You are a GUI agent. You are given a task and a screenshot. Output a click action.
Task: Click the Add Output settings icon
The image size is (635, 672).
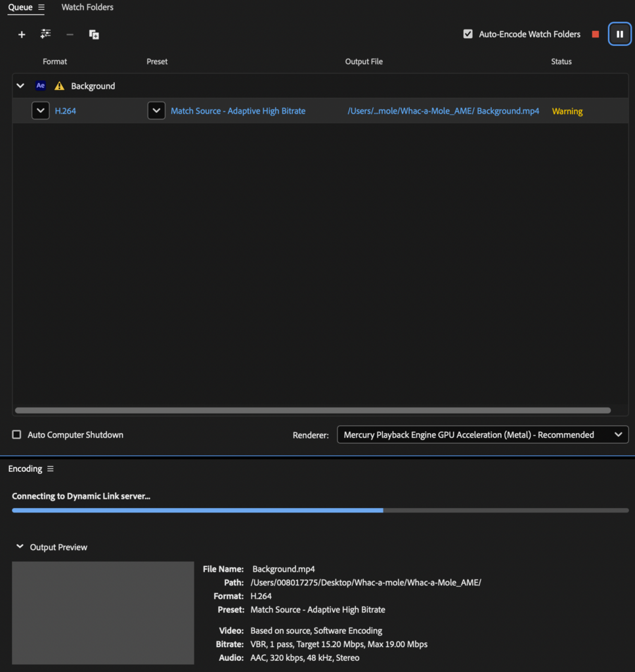(x=45, y=34)
